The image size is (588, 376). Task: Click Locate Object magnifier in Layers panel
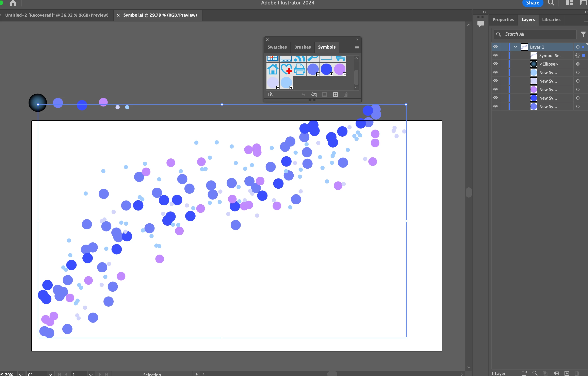click(535, 373)
